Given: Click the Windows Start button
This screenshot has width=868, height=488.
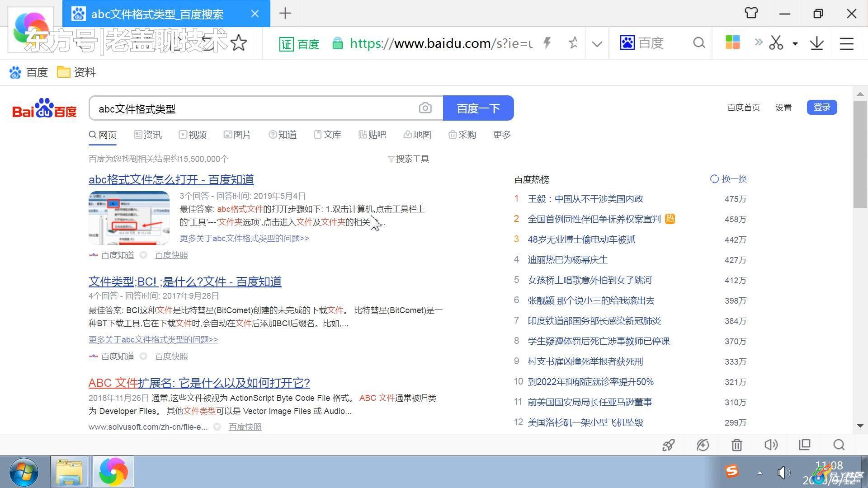Looking at the screenshot, I should (24, 472).
